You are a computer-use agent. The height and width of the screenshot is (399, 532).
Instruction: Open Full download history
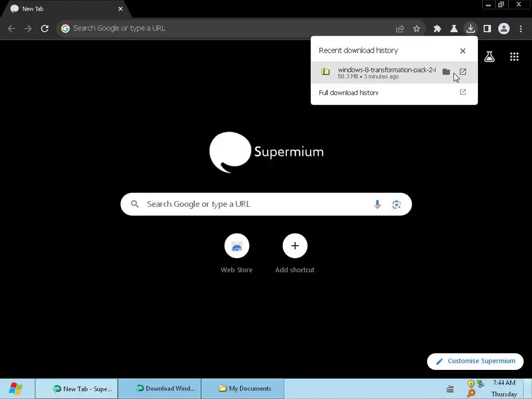click(x=394, y=92)
